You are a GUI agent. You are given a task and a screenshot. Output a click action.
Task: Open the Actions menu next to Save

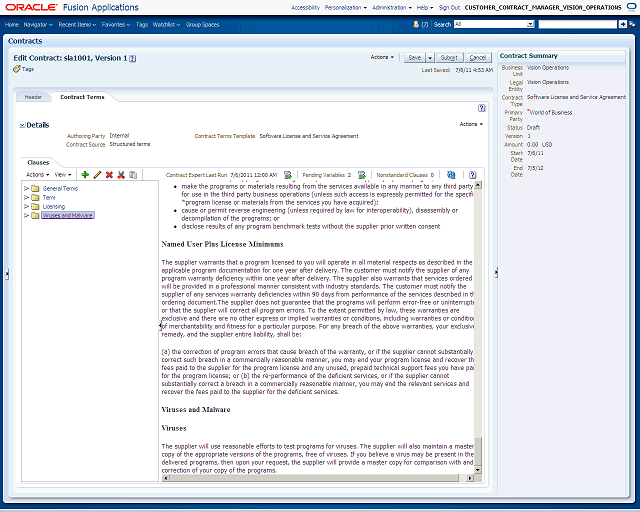(382, 57)
